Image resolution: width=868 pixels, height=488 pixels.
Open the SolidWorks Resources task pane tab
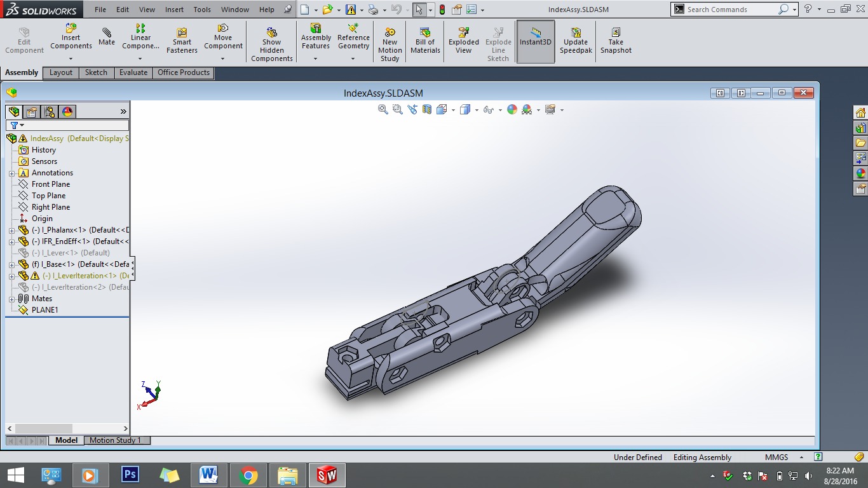pos(860,113)
